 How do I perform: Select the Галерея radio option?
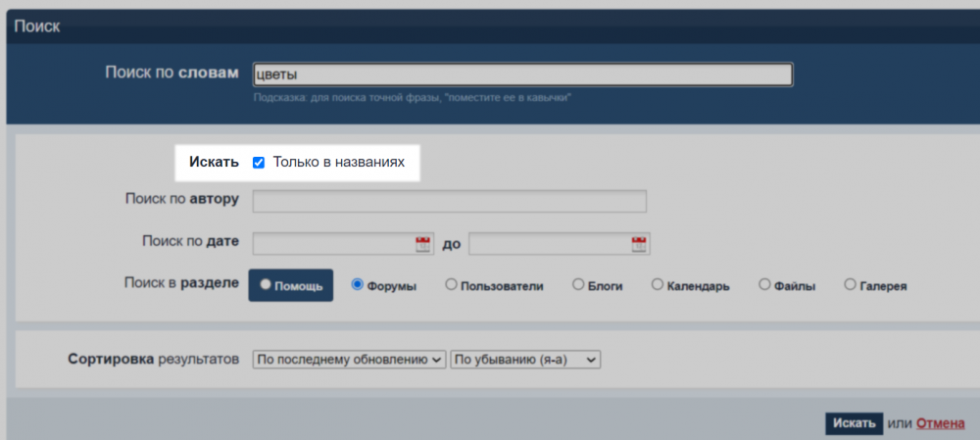click(850, 284)
